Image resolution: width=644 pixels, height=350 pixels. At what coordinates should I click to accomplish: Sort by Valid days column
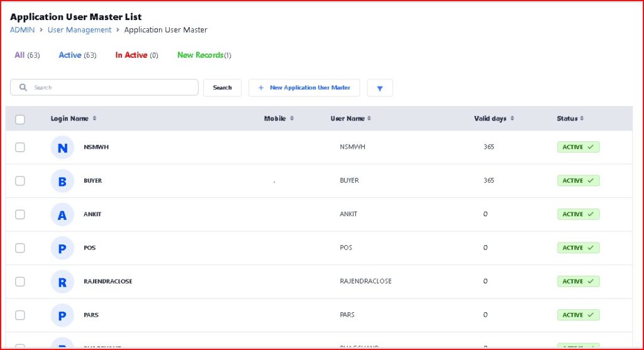(x=494, y=119)
